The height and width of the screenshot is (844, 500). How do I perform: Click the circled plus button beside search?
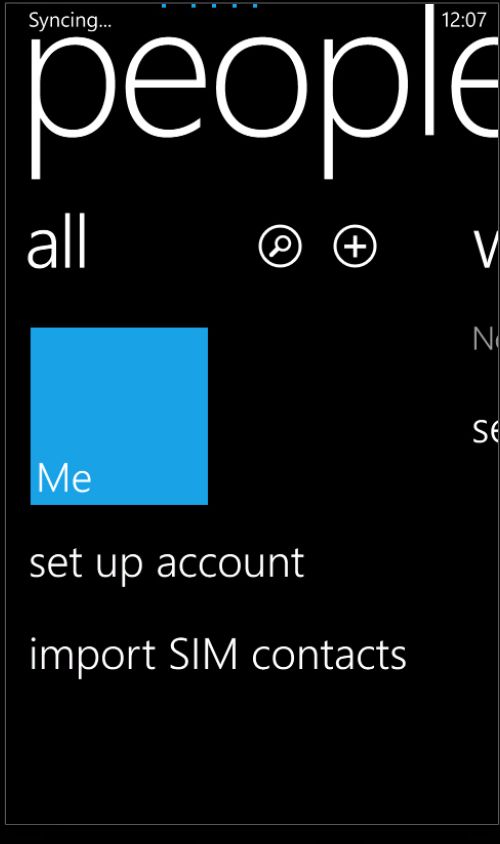point(355,247)
